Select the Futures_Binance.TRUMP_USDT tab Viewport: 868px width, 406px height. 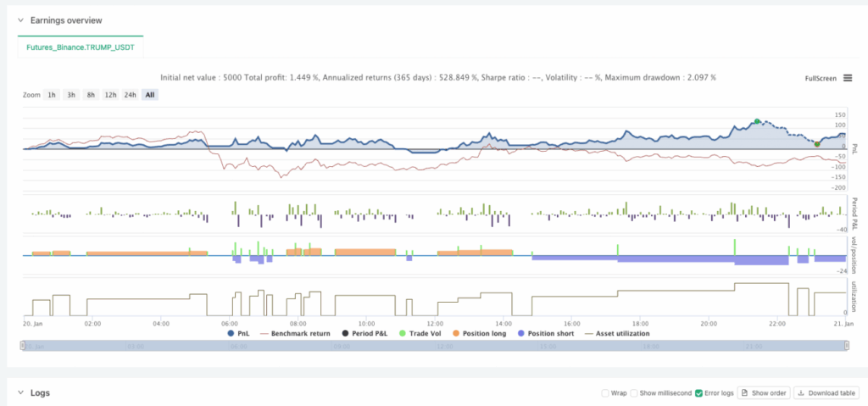point(81,47)
